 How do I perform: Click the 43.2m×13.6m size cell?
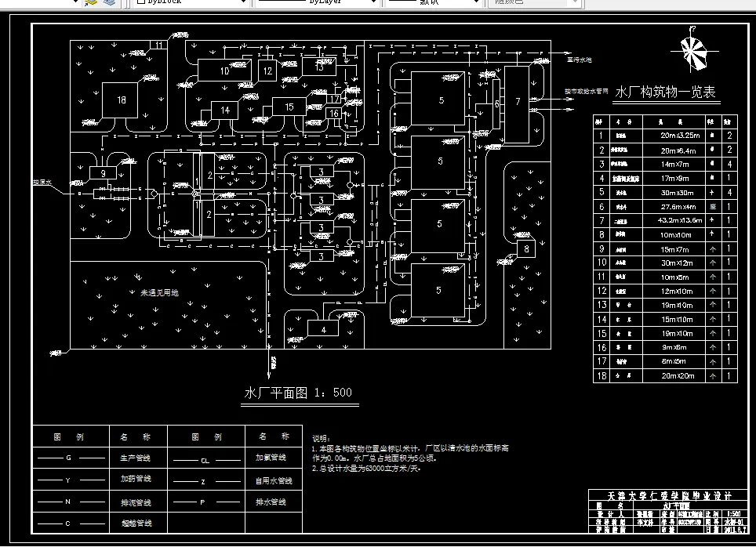point(674,220)
